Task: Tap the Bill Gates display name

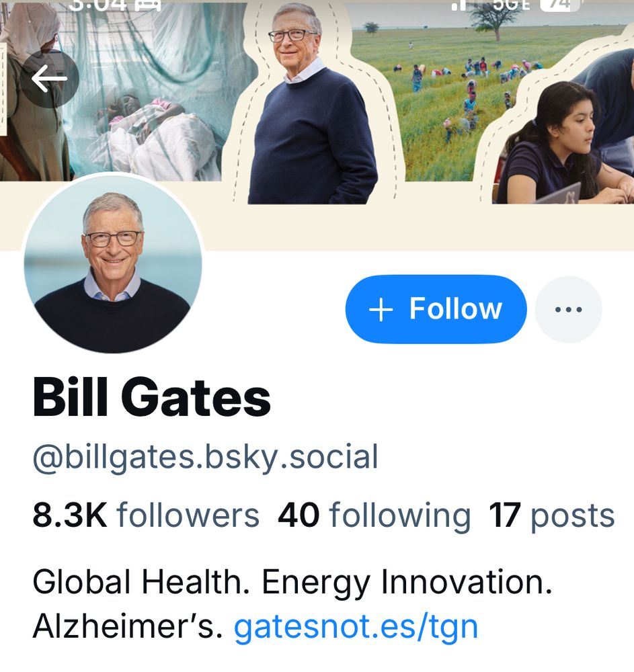Action: (152, 396)
